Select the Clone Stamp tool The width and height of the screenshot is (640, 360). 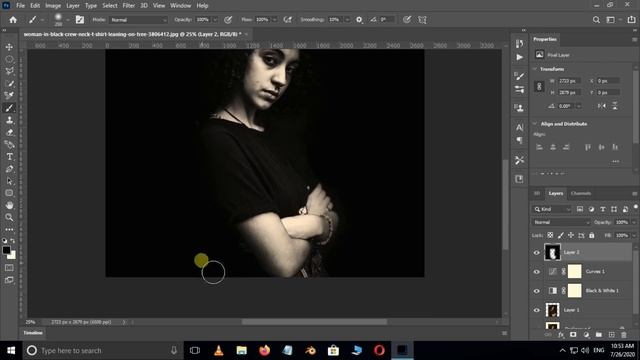click(x=9, y=120)
